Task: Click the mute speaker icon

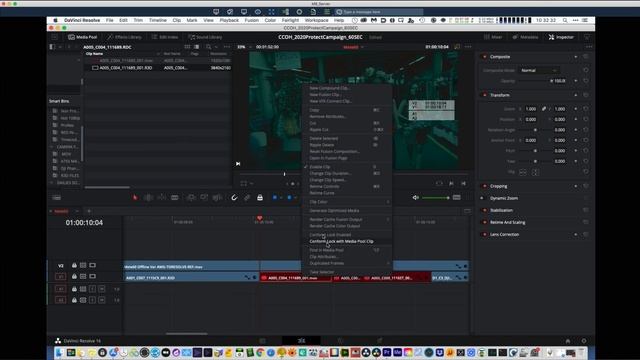Action: [416, 198]
